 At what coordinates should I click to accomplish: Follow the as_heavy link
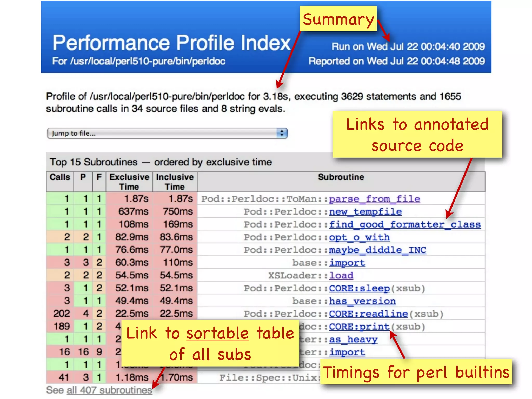coord(353,339)
